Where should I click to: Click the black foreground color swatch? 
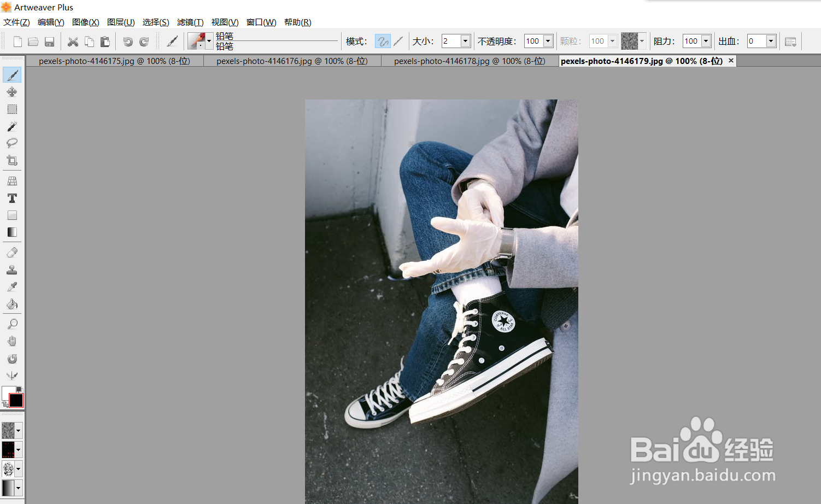tap(16, 401)
